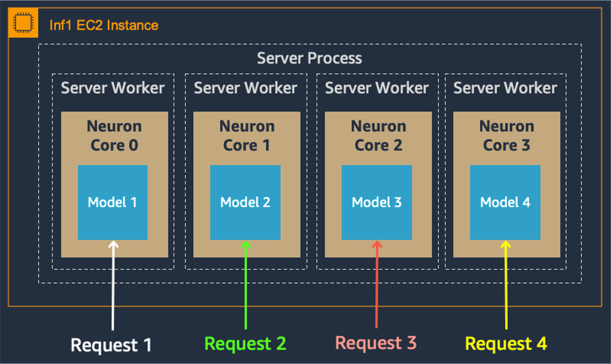Viewport: 611px width, 364px height.
Task: Click the orange EC2 chip icon
Action: [23, 23]
